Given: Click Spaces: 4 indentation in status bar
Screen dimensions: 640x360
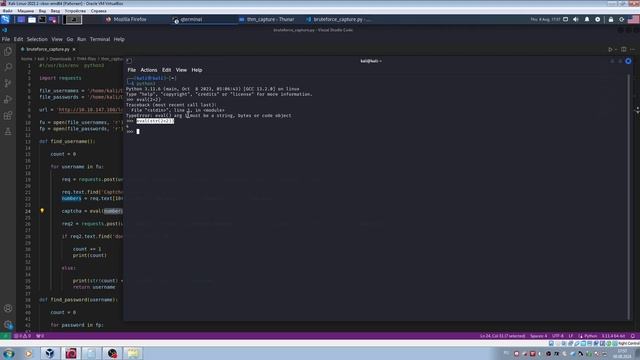Looking at the screenshot, I should [538, 336].
